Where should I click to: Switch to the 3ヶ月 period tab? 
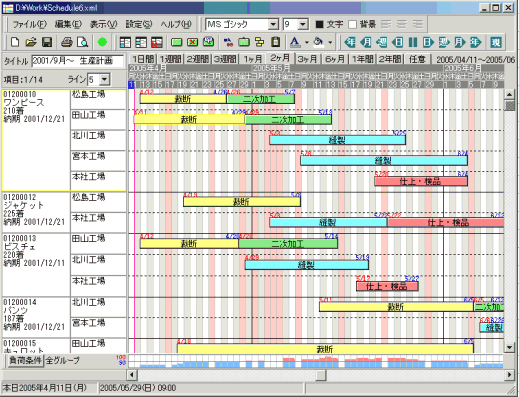click(x=307, y=59)
